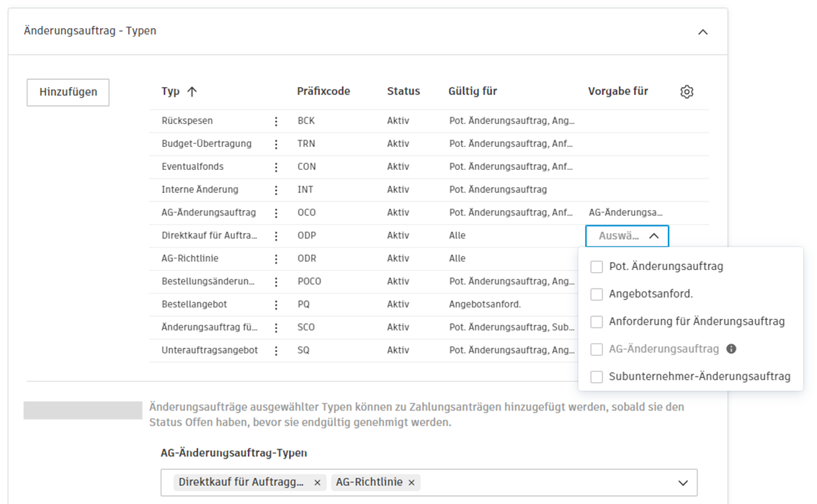Screen dimensions: 817x504
Task: Open the table column settings gear
Action: [x=687, y=91]
